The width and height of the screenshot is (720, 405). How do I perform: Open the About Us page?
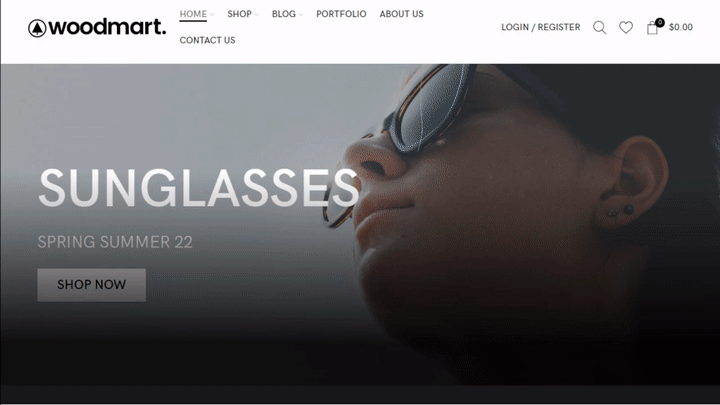(x=401, y=14)
